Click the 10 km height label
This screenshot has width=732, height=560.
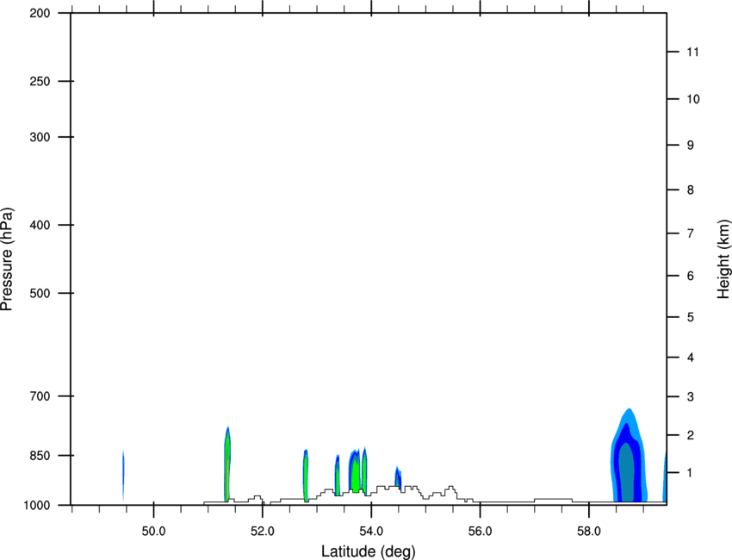(x=693, y=99)
